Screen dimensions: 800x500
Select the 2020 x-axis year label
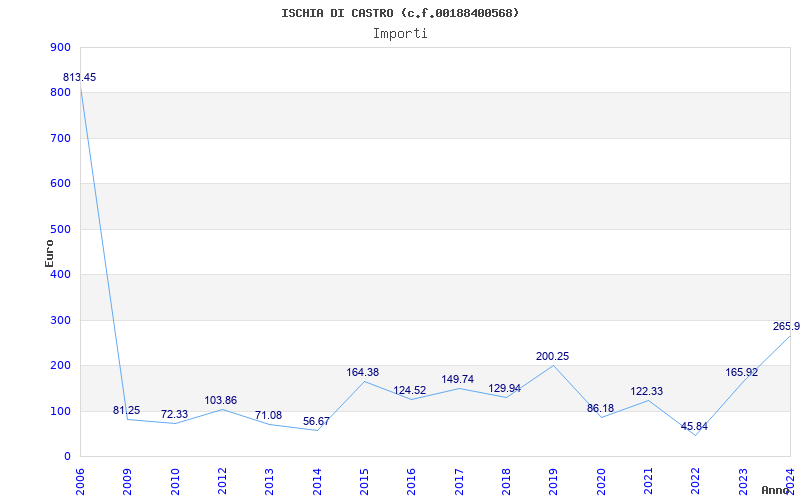click(601, 482)
